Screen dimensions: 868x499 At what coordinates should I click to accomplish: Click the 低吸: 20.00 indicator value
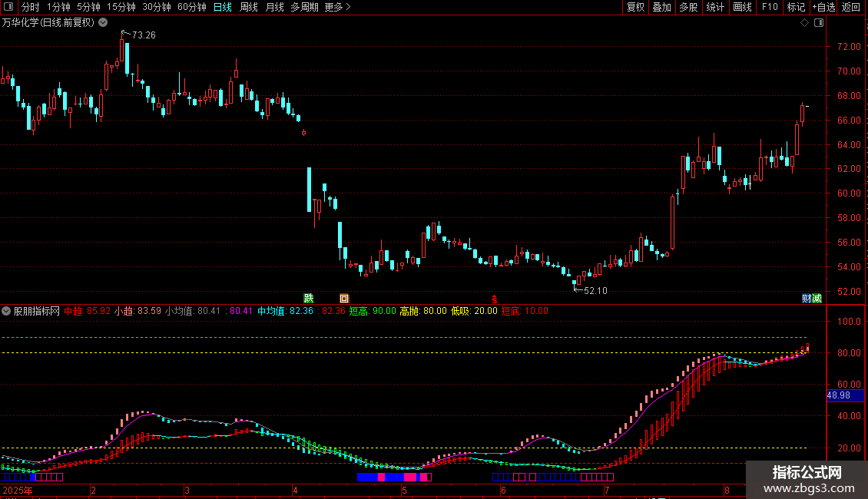click(x=474, y=311)
